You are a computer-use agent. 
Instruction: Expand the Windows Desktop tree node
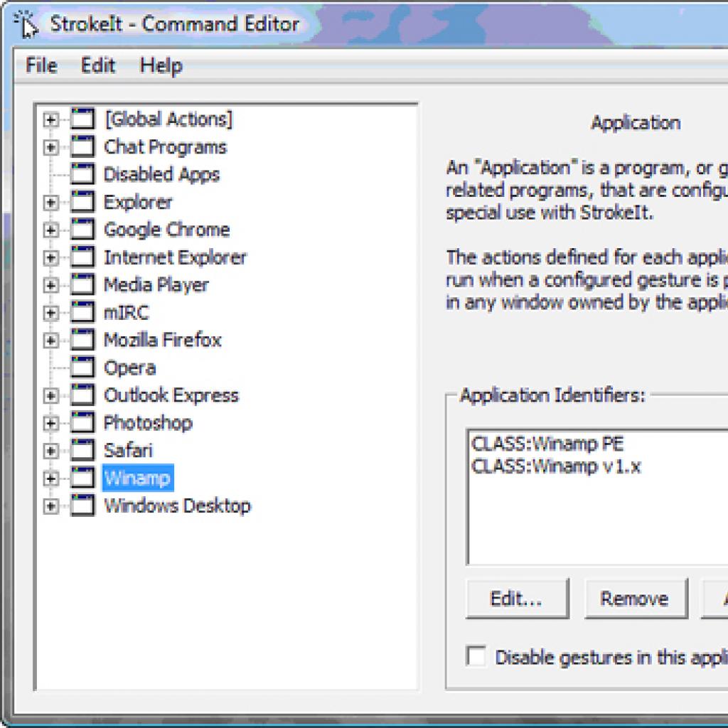tap(50, 506)
